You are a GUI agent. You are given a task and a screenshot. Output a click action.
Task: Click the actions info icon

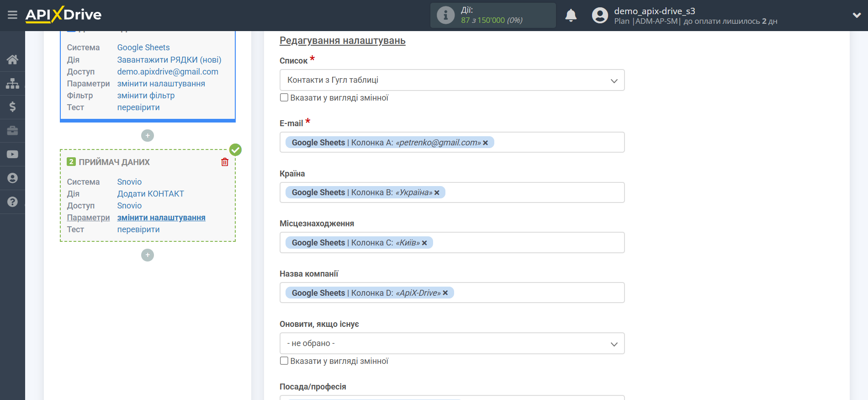(445, 15)
